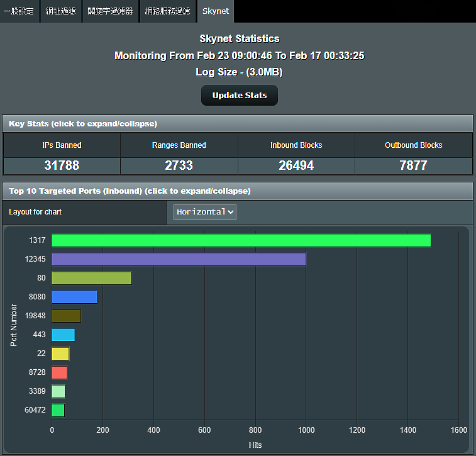Image resolution: width=476 pixels, height=456 pixels.
Task: Click the light green bar for port 3389
Action: 58,391
